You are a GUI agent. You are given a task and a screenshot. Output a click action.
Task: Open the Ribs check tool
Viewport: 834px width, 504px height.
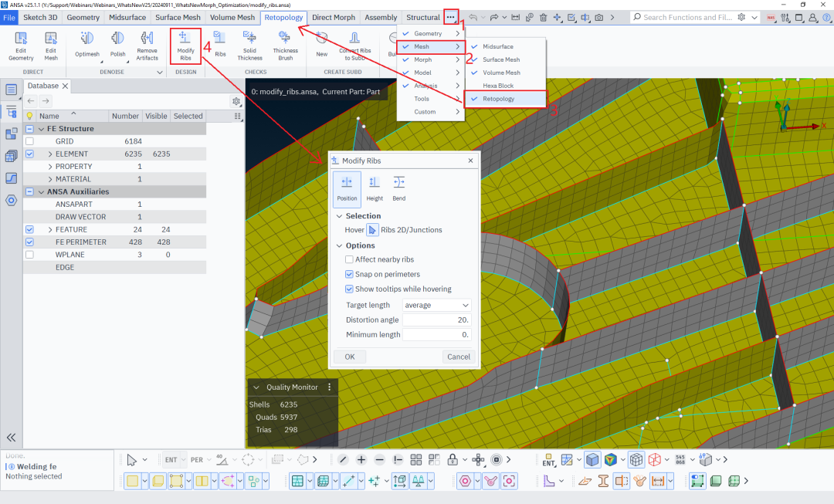click(x=220, y=45)
